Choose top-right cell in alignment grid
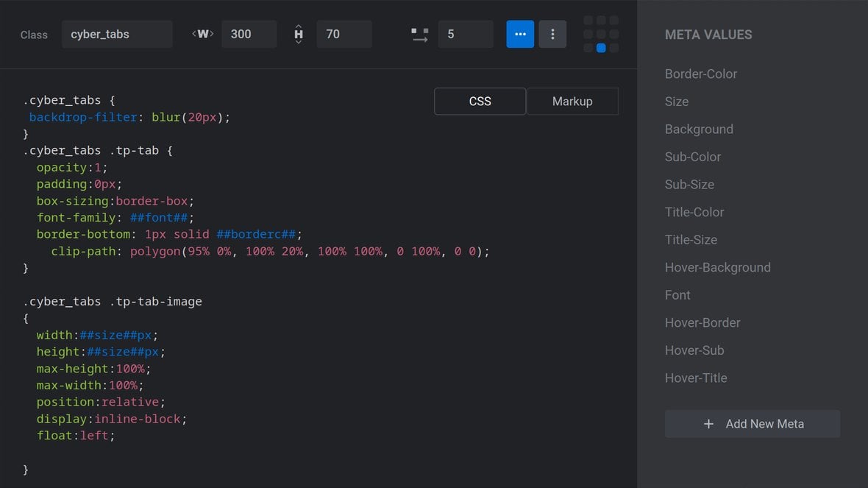This screenshot has width=868, height=488. point(614,21)
